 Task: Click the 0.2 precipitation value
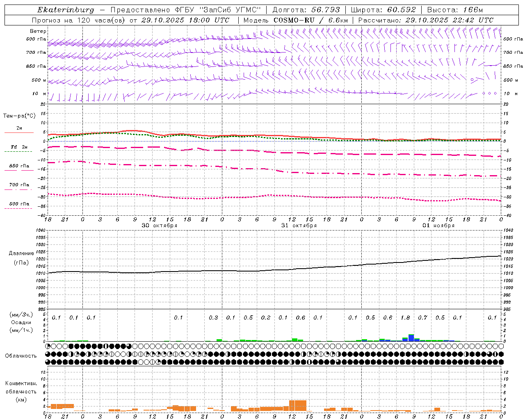pyautogui.click(x=266, y=317)
